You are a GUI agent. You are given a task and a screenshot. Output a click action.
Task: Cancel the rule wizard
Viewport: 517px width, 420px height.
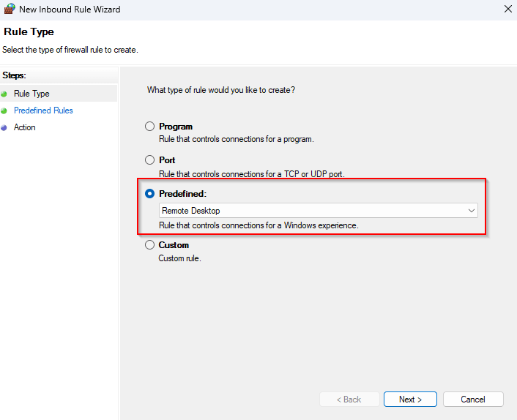pyautogui.click(x=473, y=400)
